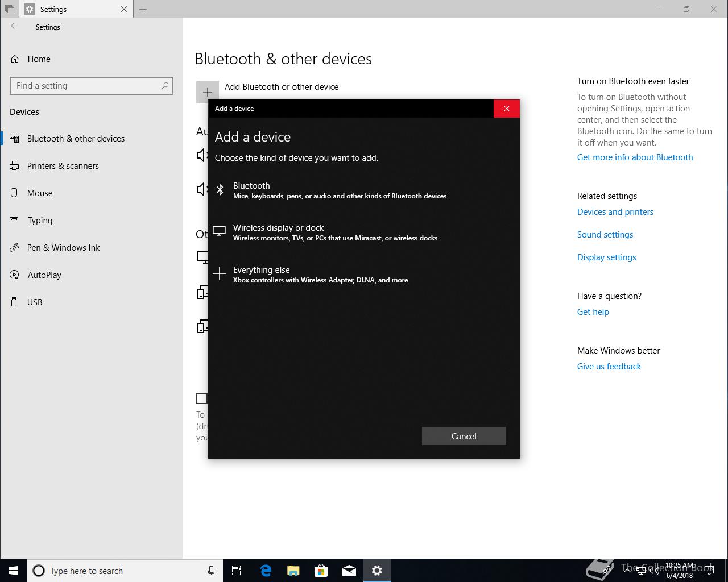Select the Bluetooth device type icon
Viewport: 728px width, 582px height.
(x=220, y=190)
